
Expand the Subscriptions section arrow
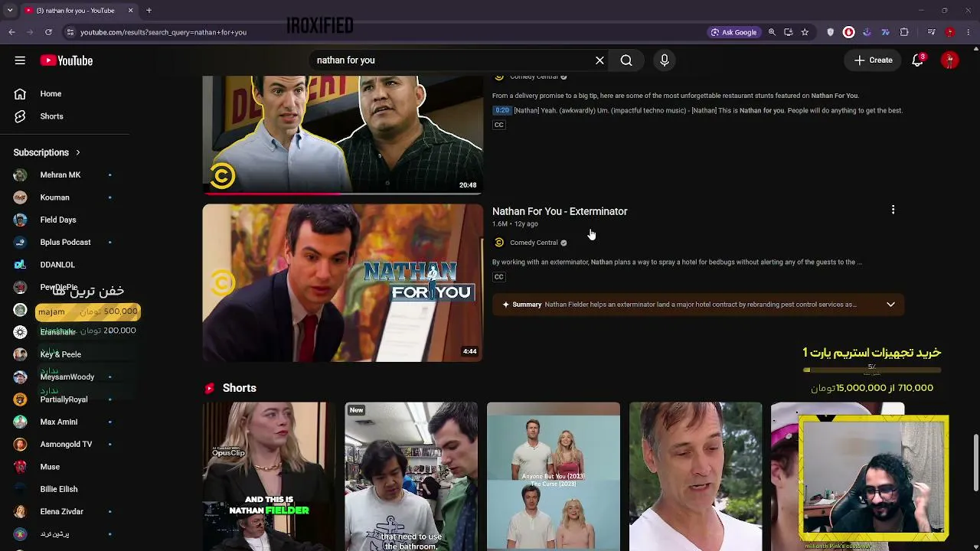click(x=77, y=152)
